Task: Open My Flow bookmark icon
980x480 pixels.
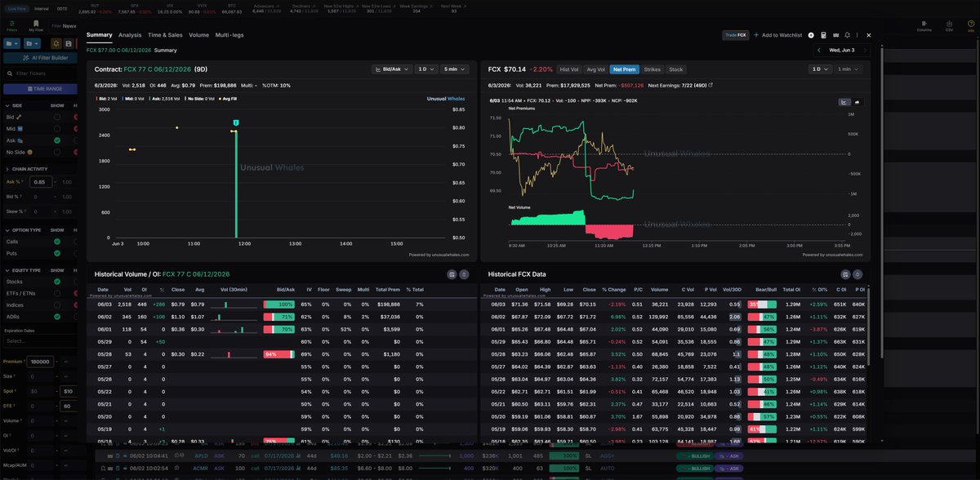Action: pos(35,24)
